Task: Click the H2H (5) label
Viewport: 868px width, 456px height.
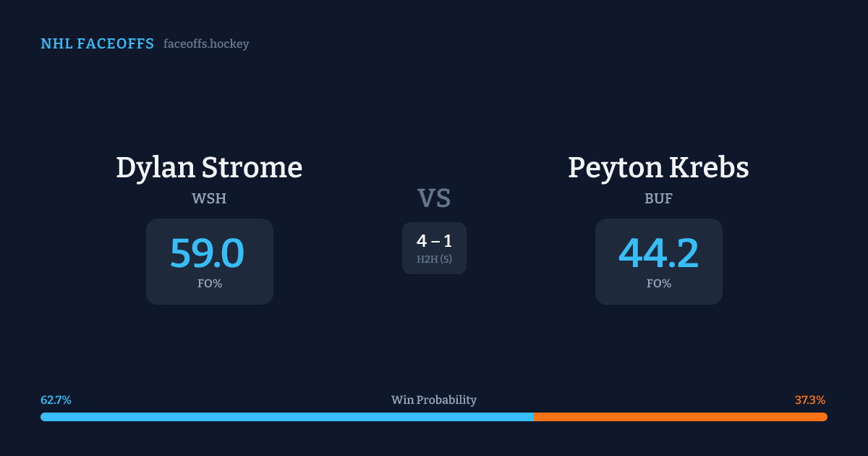Action: click(434, 259)
